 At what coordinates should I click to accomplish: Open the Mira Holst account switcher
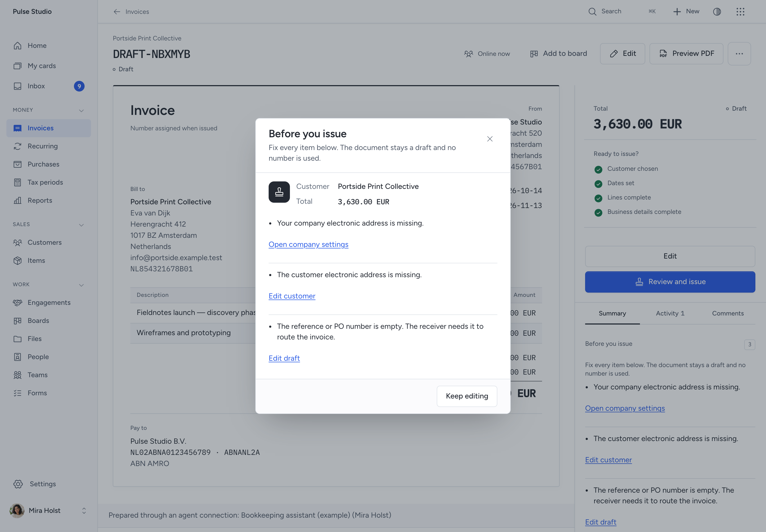(48, 511)
